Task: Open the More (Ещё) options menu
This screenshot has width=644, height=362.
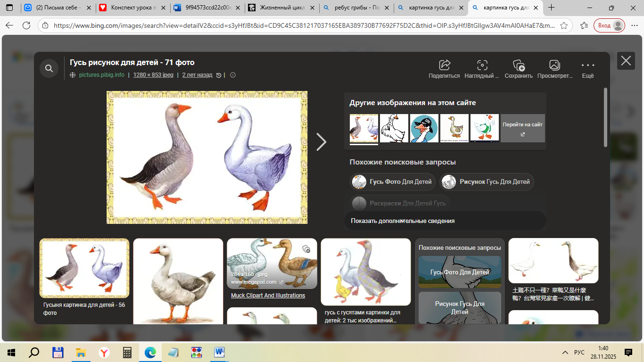Action: tap(588, 66)
